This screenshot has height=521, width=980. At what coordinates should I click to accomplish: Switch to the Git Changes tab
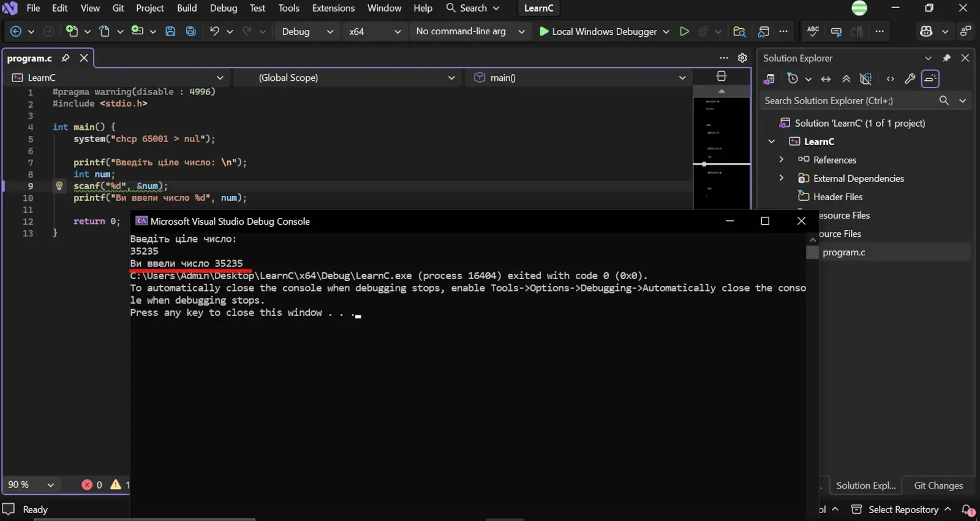point(938,485)
